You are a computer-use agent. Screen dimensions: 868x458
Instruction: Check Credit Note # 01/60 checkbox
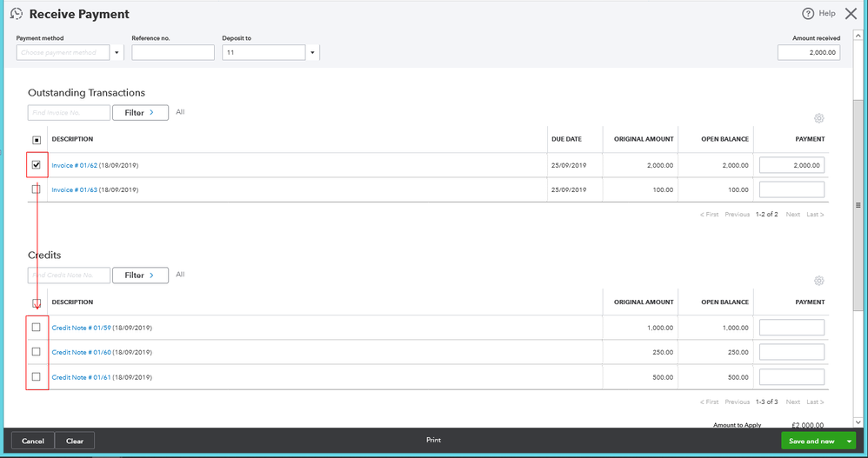pos(37,352)
